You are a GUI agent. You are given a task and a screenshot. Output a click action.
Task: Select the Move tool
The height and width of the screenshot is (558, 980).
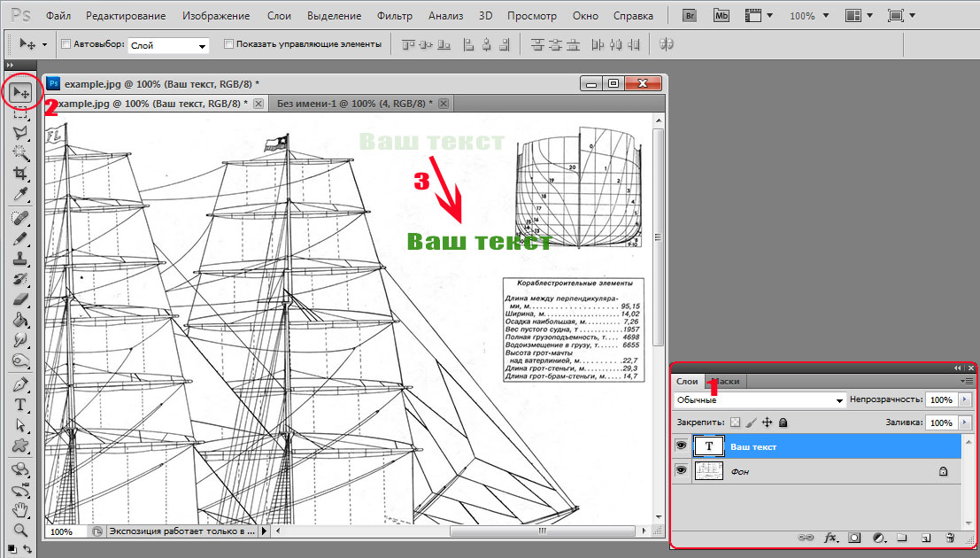pos(20,93)
